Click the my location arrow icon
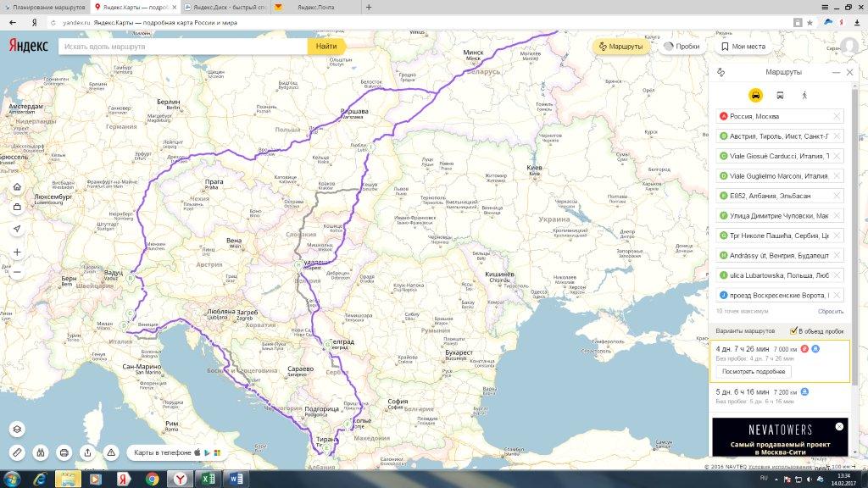The height and width of the screenshot is (488, 868). point(17,230)
